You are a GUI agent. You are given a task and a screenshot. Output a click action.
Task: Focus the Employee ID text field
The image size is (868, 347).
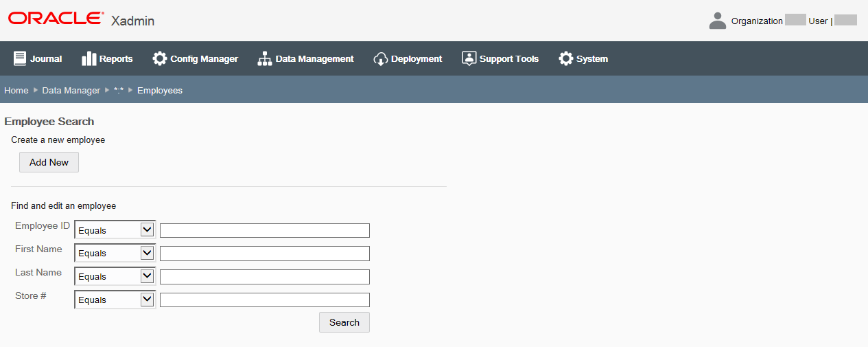click(265, 230)
